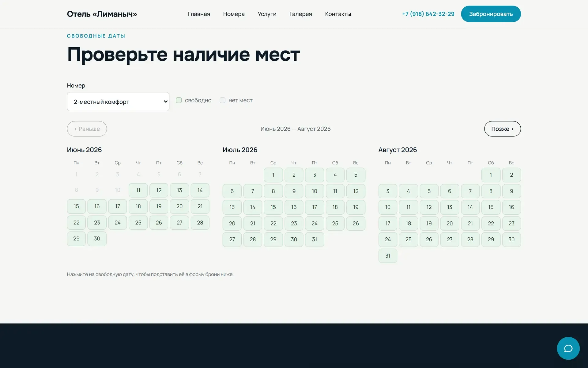
Task: Click the Раньше previous months button
Action: [87, 129]
